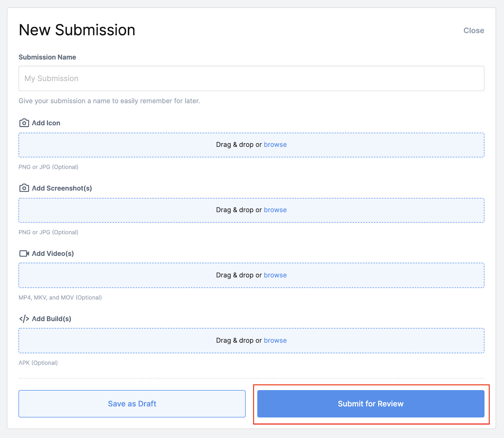Click the browse link under Add Icon

(x=275, y=145)
